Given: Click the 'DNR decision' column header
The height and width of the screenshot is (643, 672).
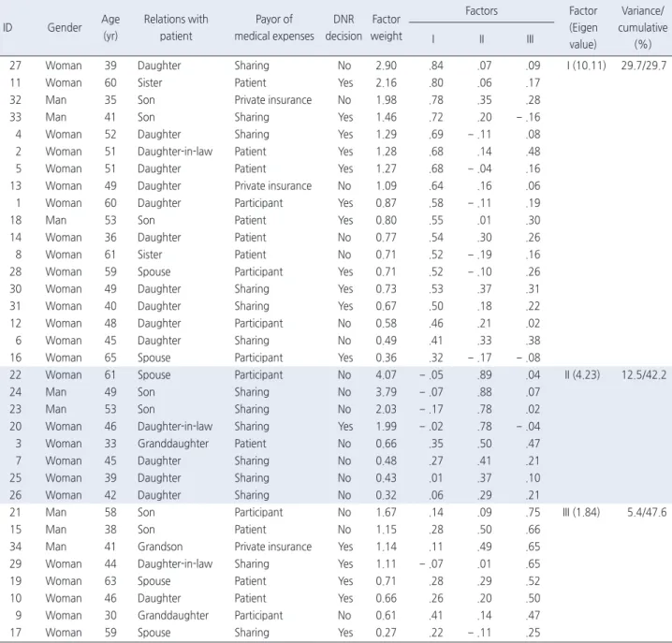Looking at the screenshot, I should (343, 28).
